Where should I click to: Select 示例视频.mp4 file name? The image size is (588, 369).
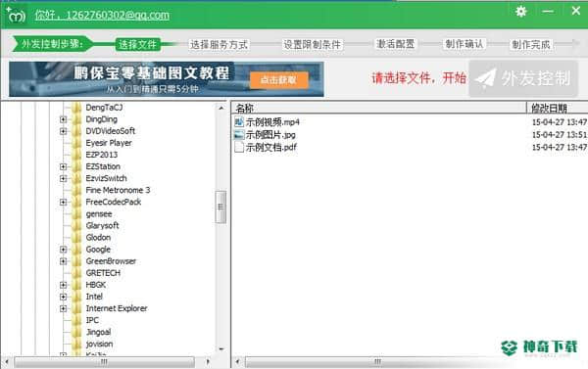click(272, 122)
